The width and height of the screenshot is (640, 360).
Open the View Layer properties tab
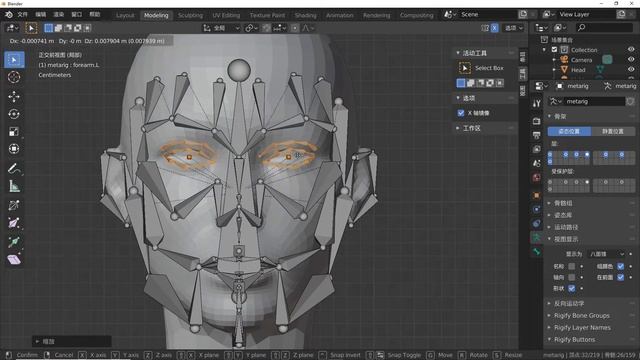(x=536, y=149)
